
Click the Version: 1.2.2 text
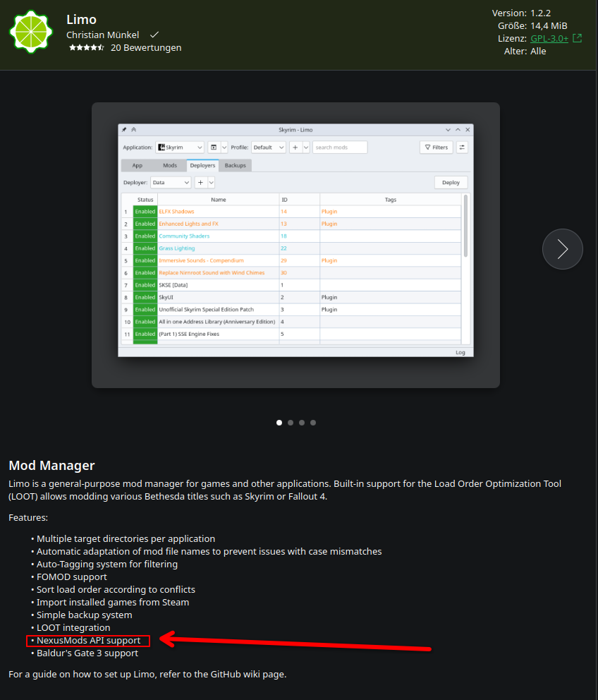521,13
